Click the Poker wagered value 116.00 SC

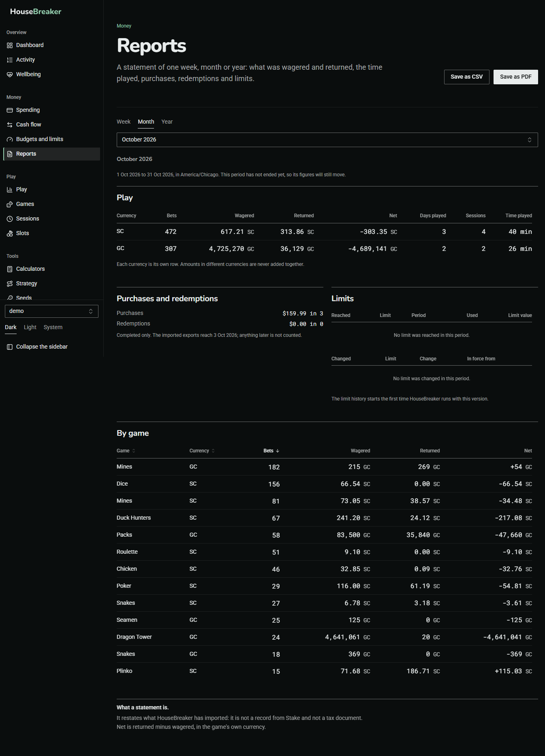click(353, 586)
